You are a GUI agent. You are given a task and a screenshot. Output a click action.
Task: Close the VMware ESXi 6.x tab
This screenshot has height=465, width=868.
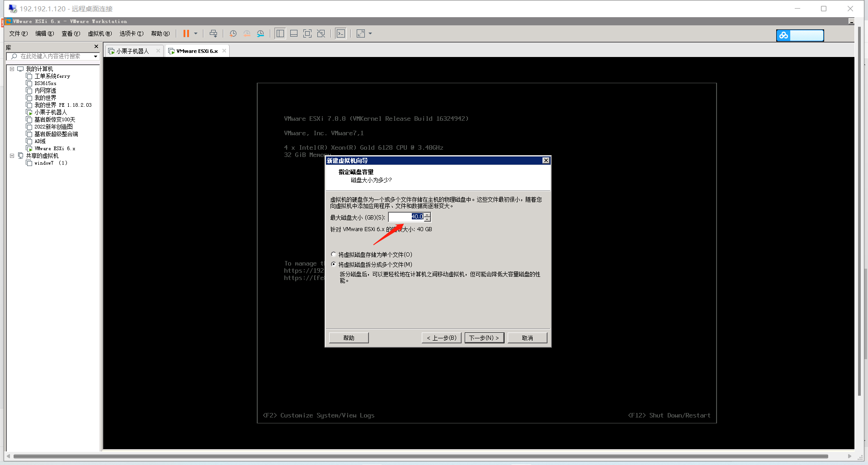224,51
